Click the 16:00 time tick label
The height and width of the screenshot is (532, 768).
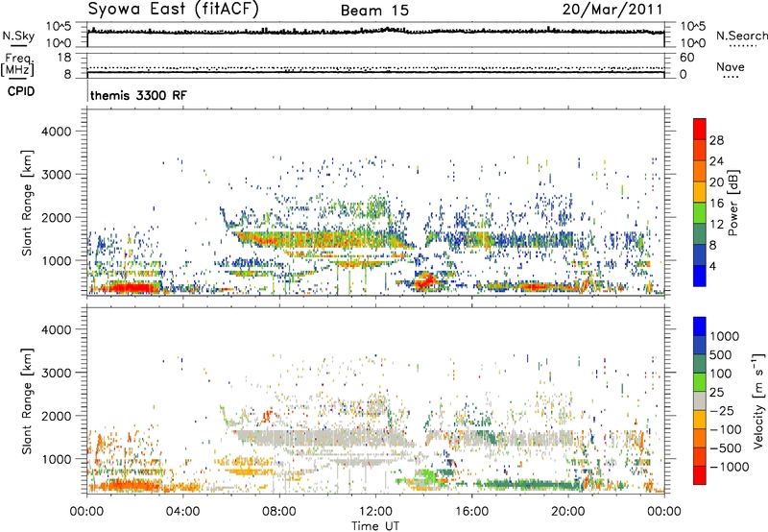point(471,512)
